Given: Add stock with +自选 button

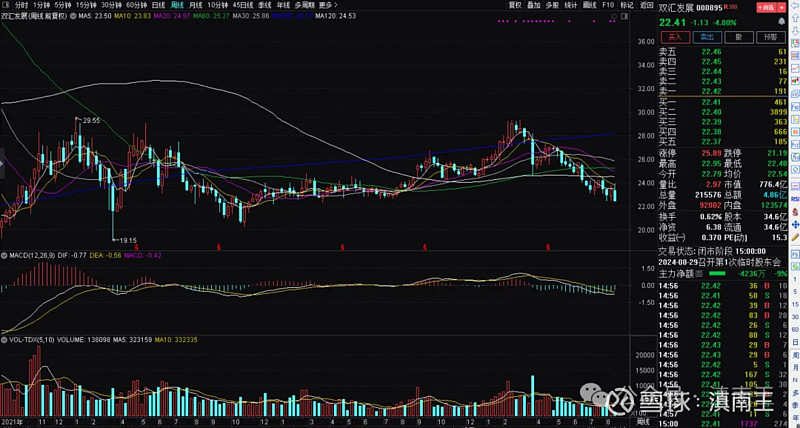Looking at the screenshot, I should 766,8.
